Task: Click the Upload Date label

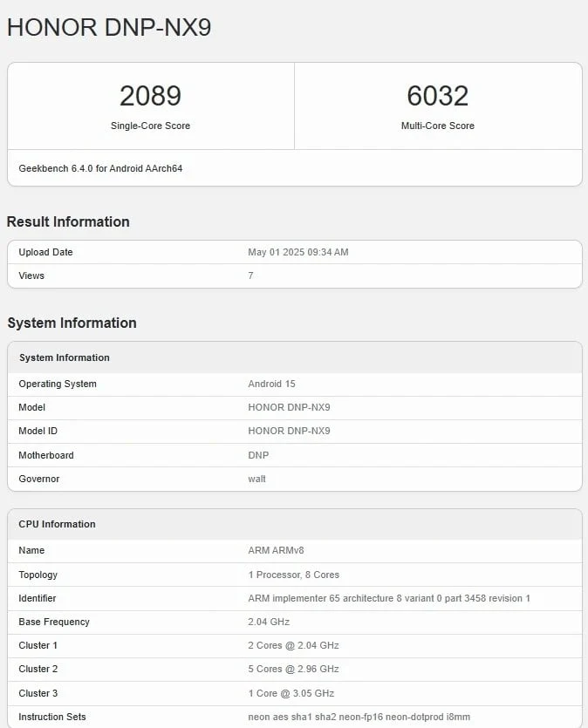Action: tap(45, 252)
